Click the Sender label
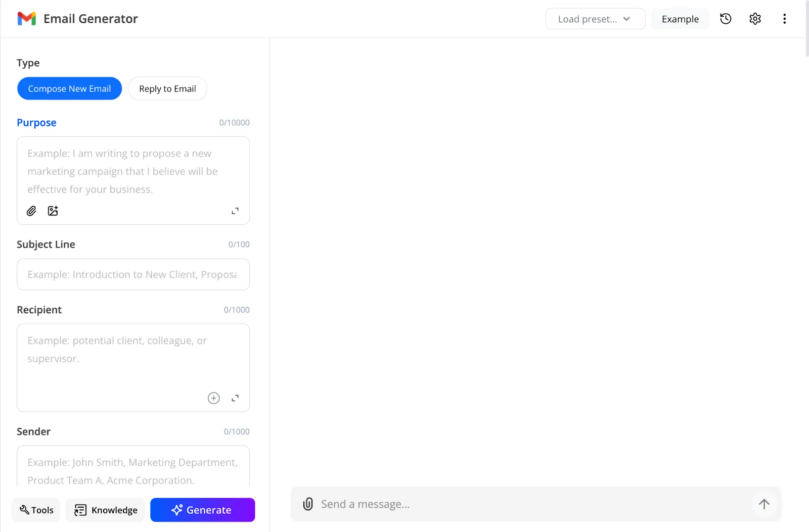The height and width of the screenshot is (532, 809). point(33,431)
